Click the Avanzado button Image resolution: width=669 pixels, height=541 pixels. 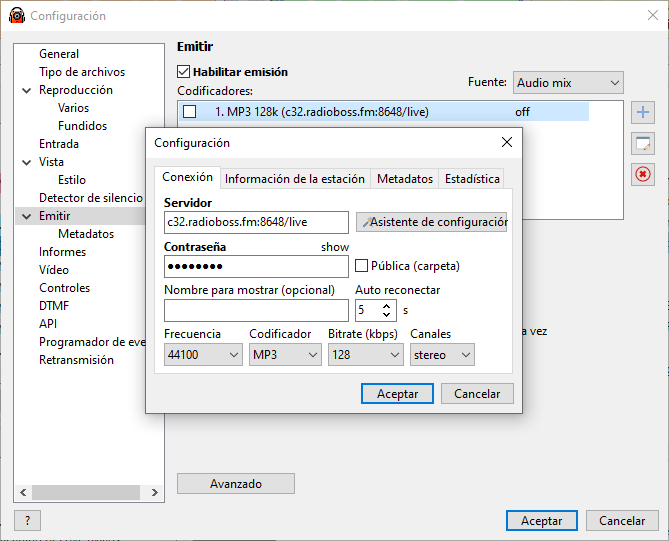pyautogui.click(x=236, y=484)
